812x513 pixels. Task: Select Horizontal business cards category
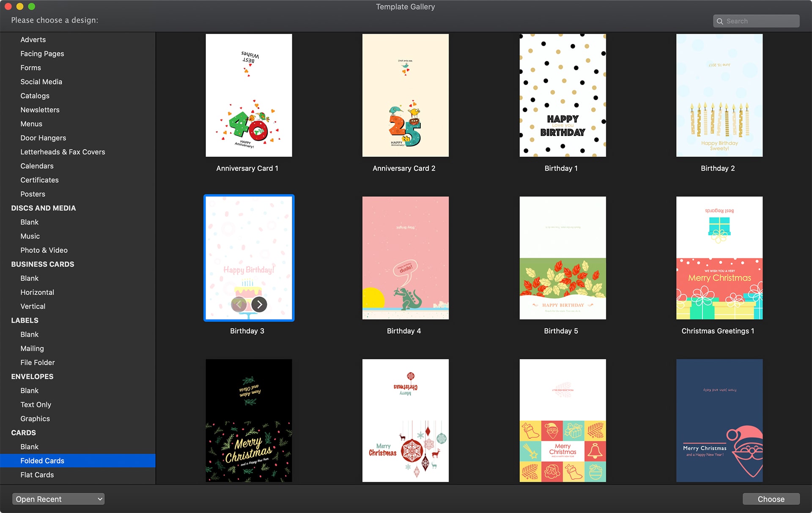pos(37,292)
